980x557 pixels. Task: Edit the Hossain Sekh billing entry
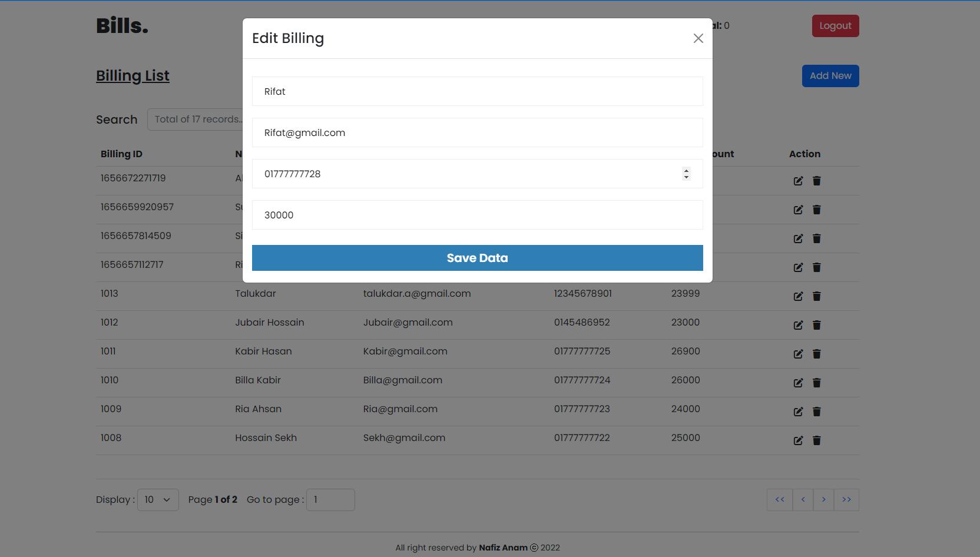pyautogui.click(x=798, y=440)
